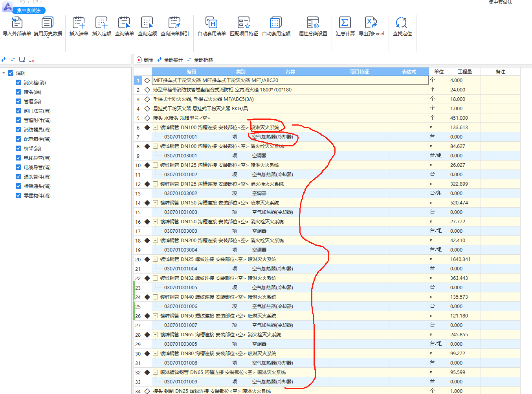532x394 pixels.
Task: Click quantity value 1640.341
Action: [460, 259]
